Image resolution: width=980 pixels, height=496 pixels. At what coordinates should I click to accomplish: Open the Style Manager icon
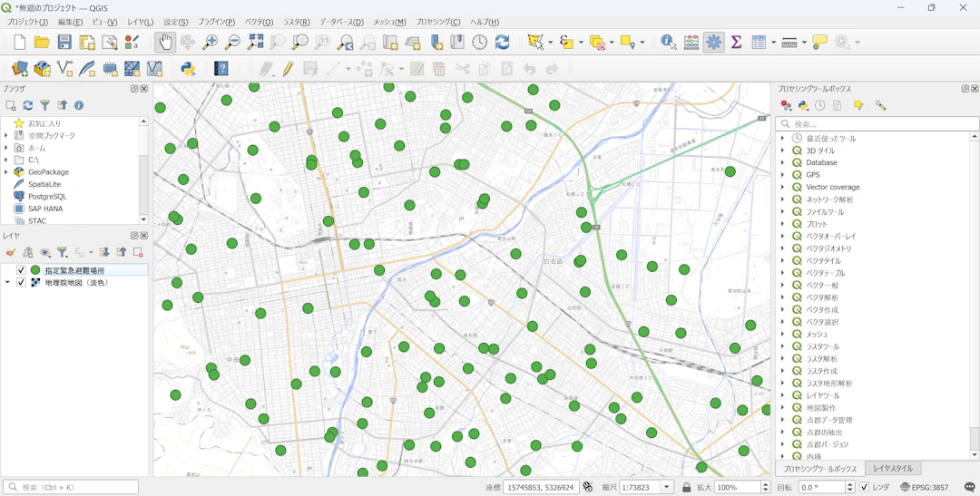click(x=132, y=42)
